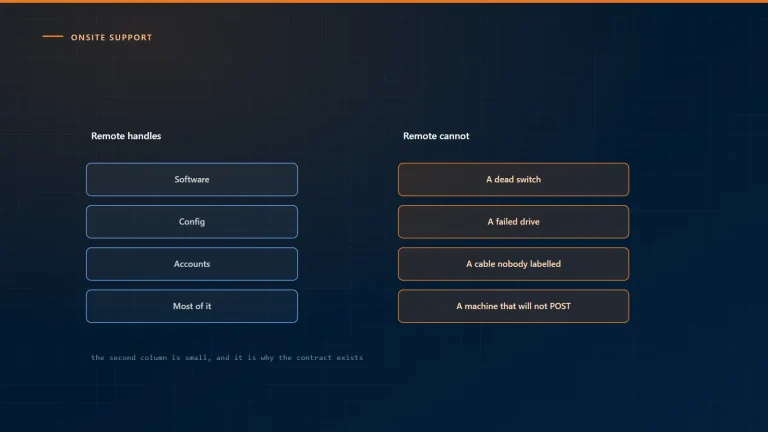Click the Software box
The height and width of the screenshot is (432, 768).
[192, 179]
